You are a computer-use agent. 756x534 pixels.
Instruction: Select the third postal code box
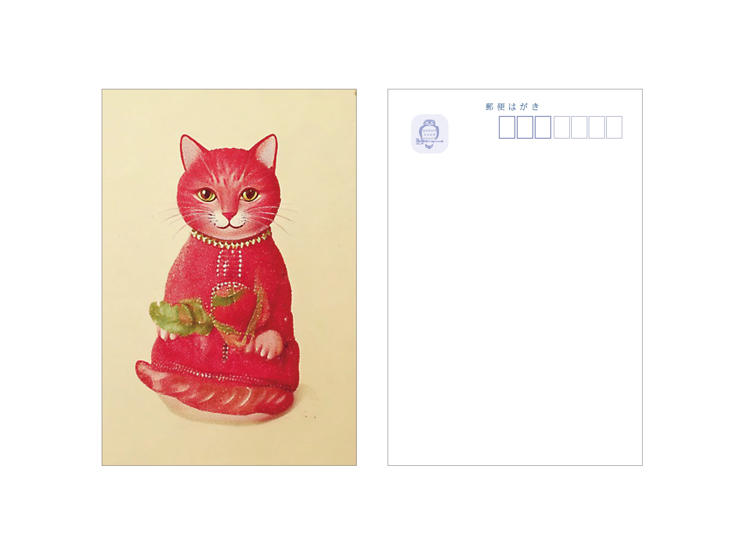[x=543, y=127]
